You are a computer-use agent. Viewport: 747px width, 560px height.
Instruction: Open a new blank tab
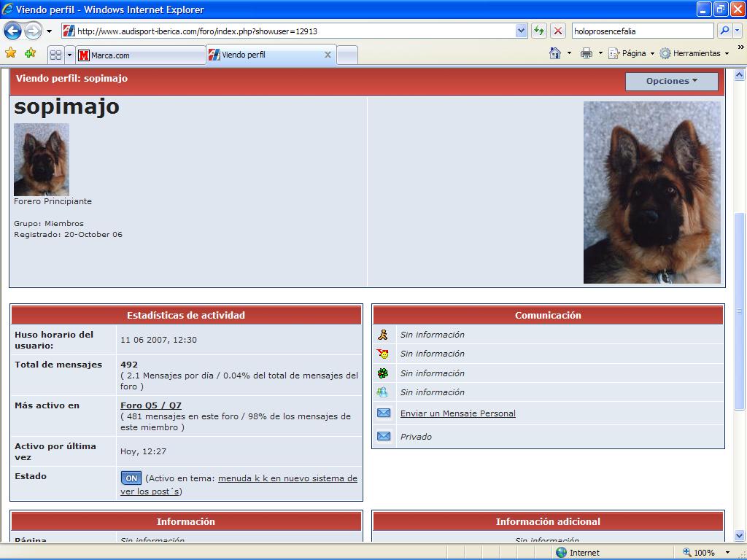[347, 55]
